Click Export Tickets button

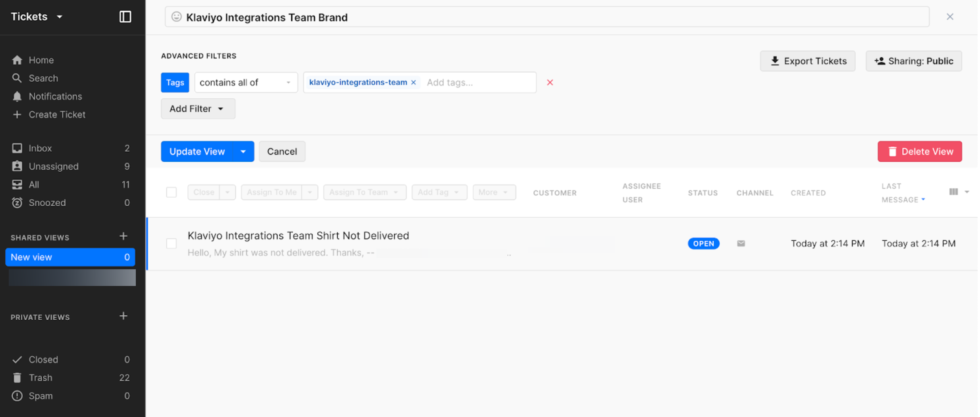coord(807,61)
